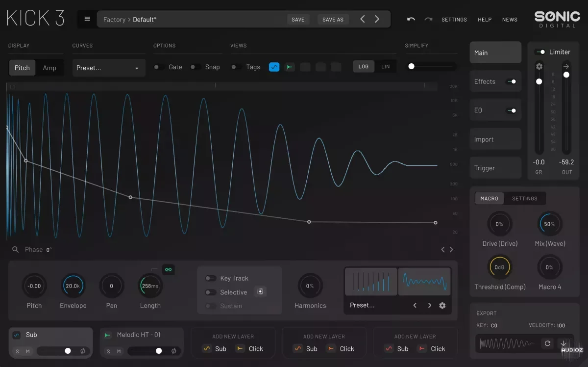This screenshot has height=367, width=588.
Task: Toggle the length link icon
Action: 168,269
